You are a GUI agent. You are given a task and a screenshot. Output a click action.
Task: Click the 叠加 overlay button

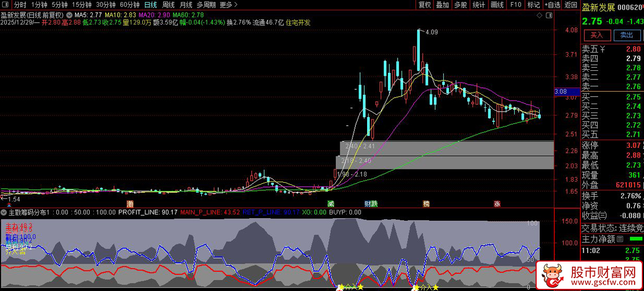(442, 5)
